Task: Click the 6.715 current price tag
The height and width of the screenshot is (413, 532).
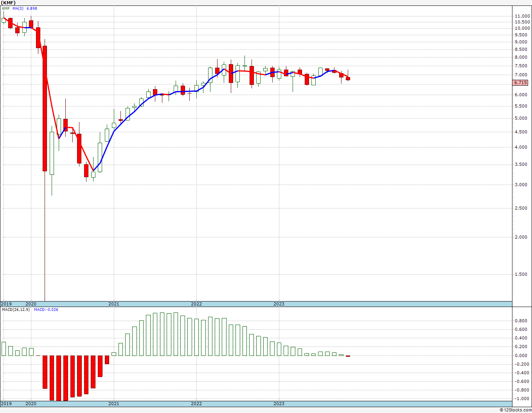Action: 520,83
